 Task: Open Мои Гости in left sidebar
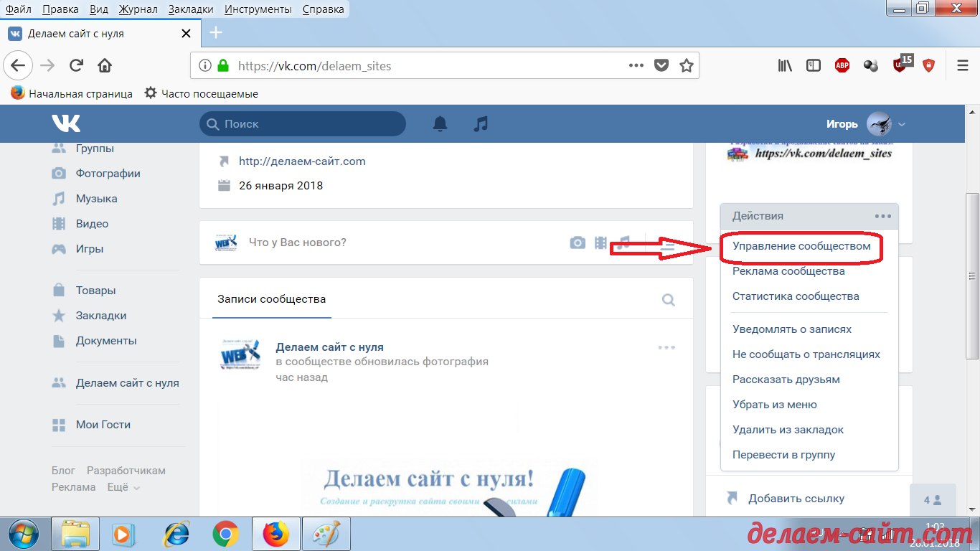click(103, 425)
